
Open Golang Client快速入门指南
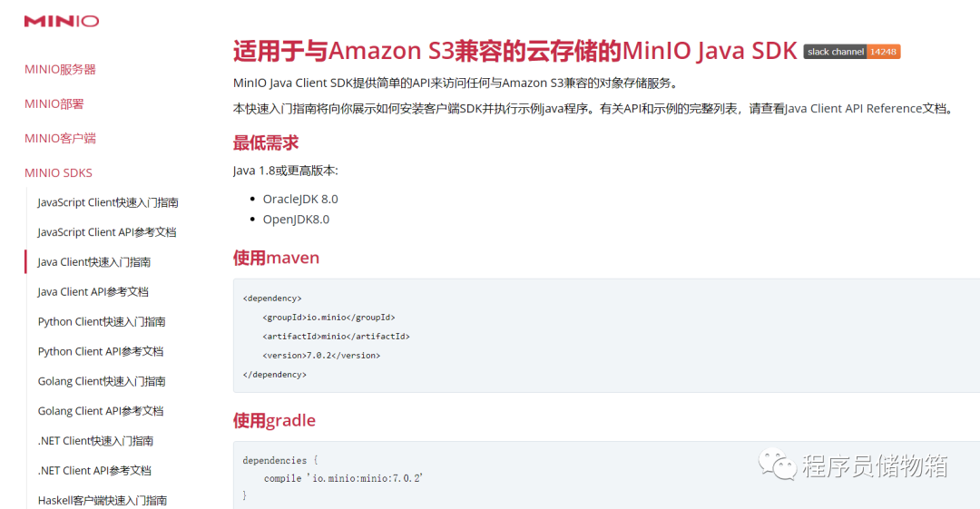click(102, 381)
